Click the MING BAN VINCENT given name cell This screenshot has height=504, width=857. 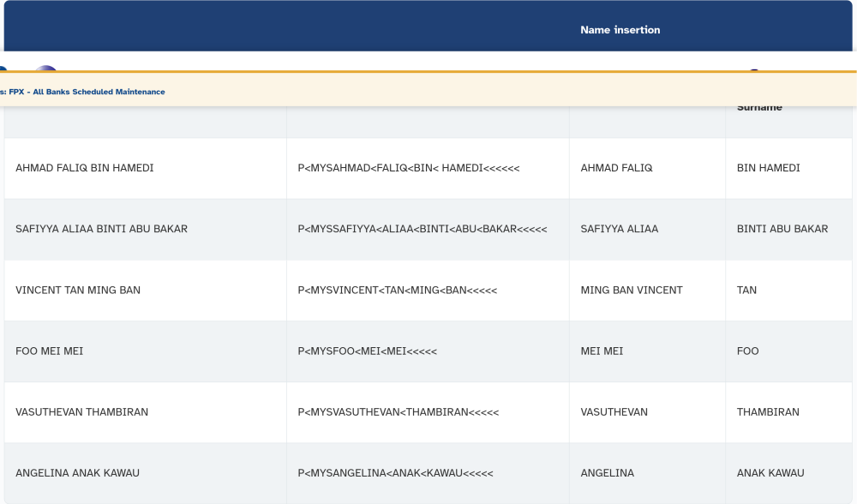point(631,290)
